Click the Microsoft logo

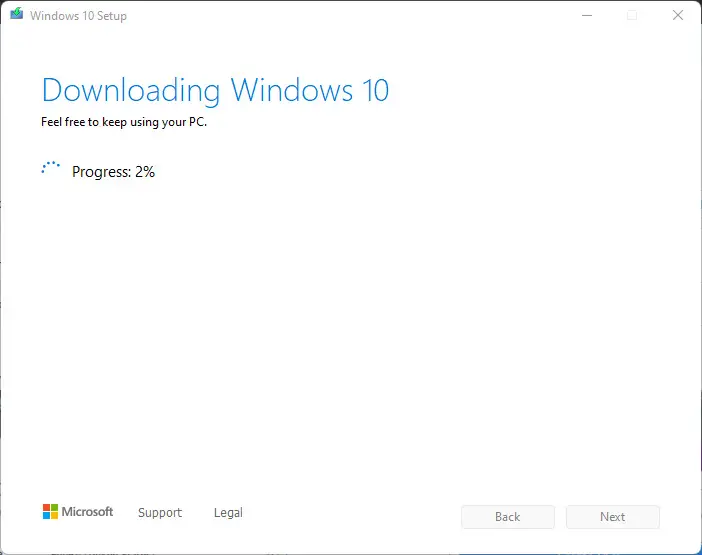[78, 512]
